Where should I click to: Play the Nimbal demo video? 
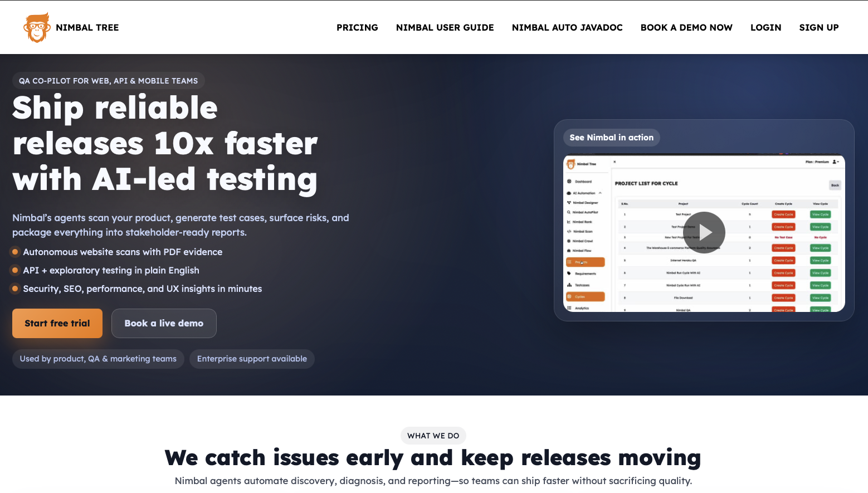click(x=704, y=232)
